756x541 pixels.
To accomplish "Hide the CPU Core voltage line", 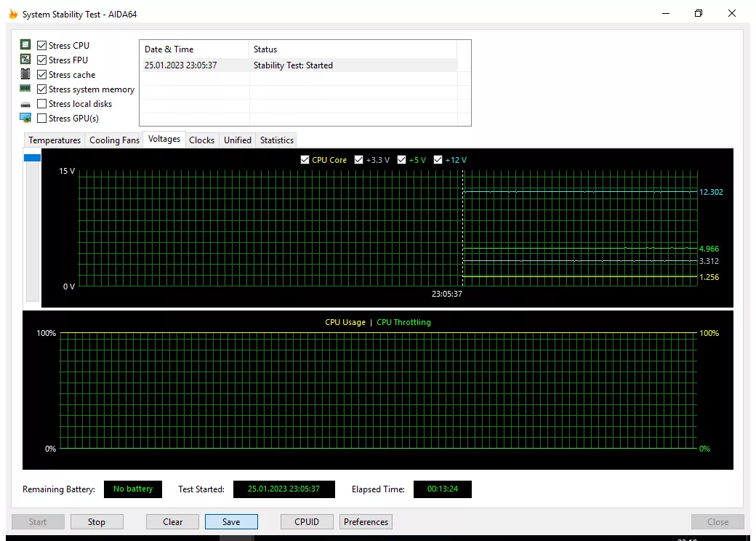I will point(305,159).
